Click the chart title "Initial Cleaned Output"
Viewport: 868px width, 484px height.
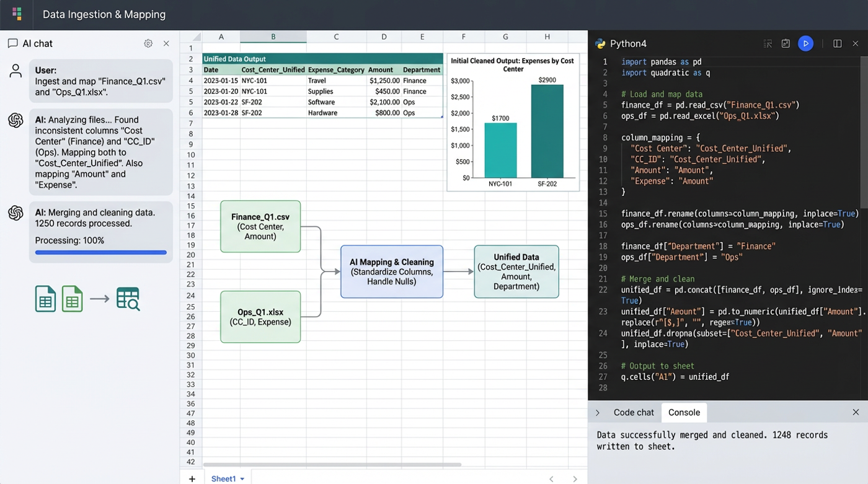click(x=513, y=65)
